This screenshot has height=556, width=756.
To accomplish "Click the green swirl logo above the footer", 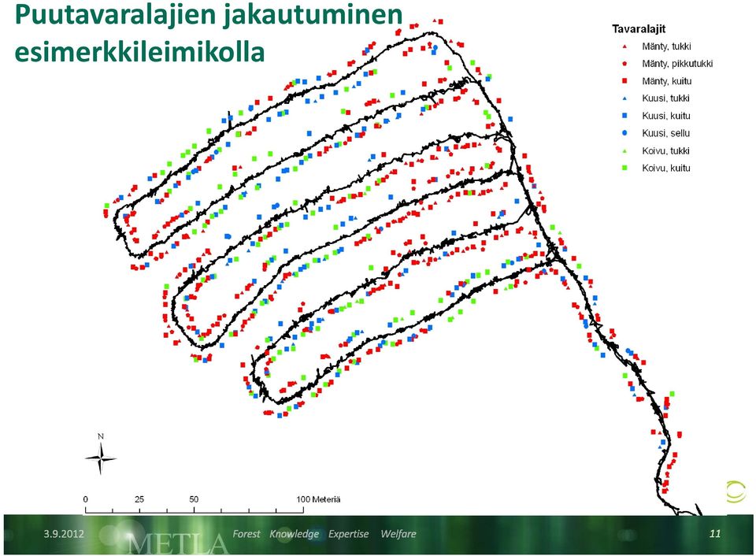I will coord(736,492).
